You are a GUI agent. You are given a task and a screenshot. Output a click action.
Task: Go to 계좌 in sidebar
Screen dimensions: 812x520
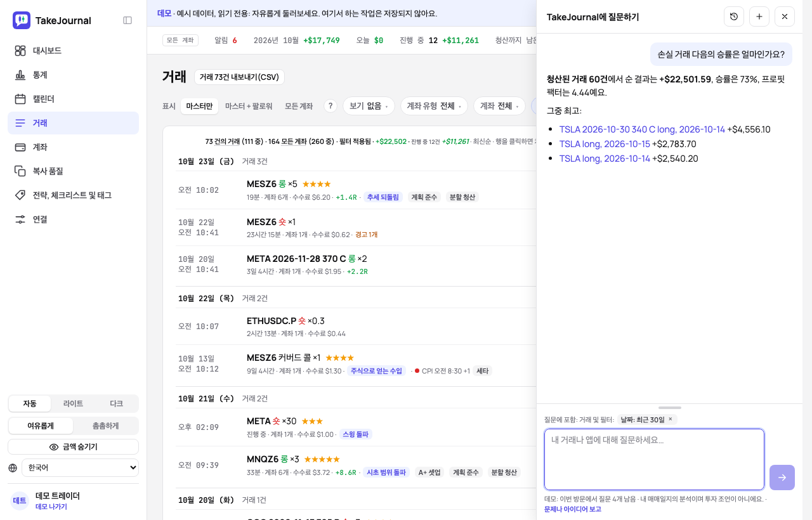73,147
